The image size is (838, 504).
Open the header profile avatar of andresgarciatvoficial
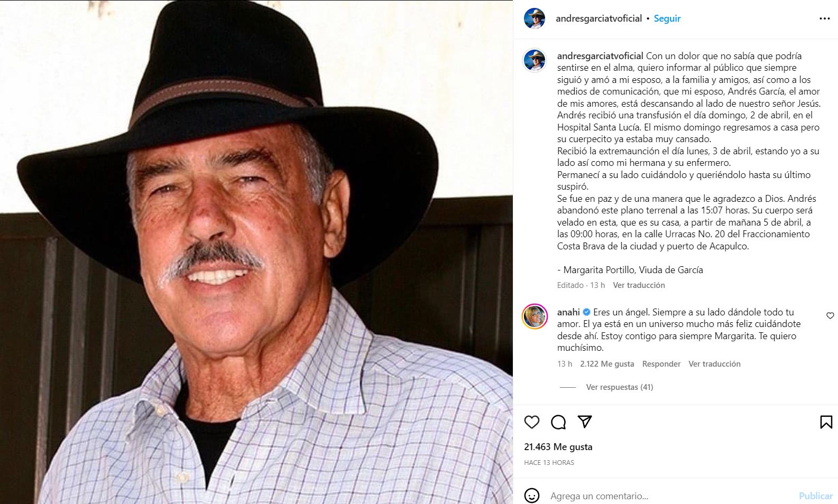click(x=535, y=18)
